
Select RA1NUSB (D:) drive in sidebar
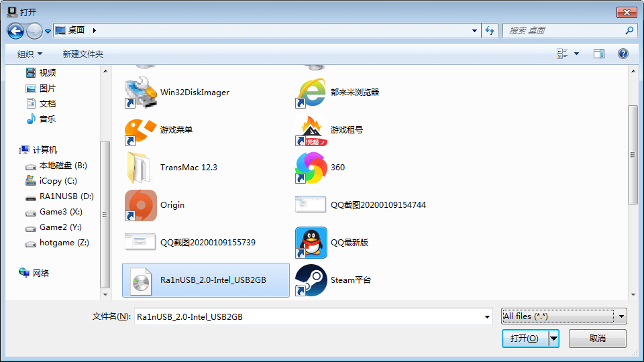[x=66, y=196]
